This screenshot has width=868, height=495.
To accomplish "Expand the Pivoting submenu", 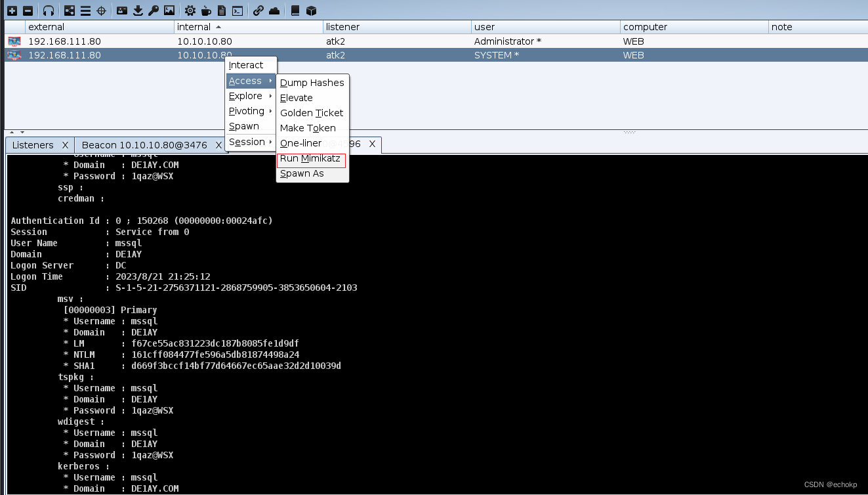I will [x=251, y=111].
